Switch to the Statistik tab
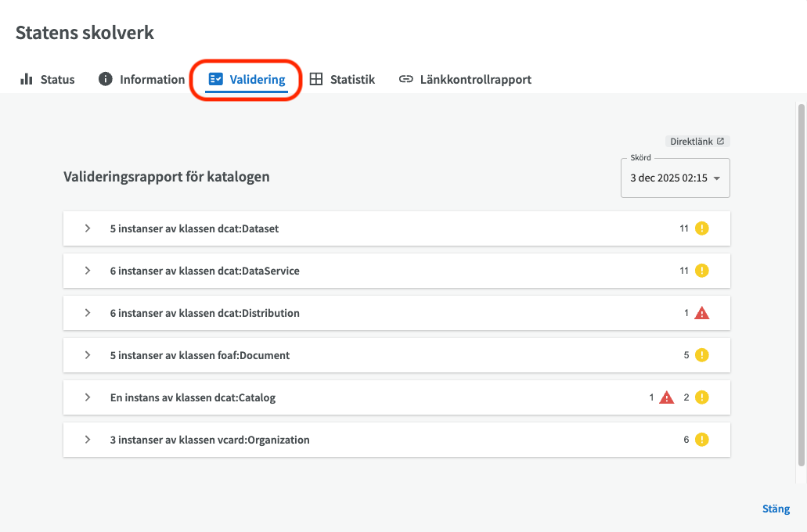The height and width of the screenshot is (532, 807). click(351, 79)
